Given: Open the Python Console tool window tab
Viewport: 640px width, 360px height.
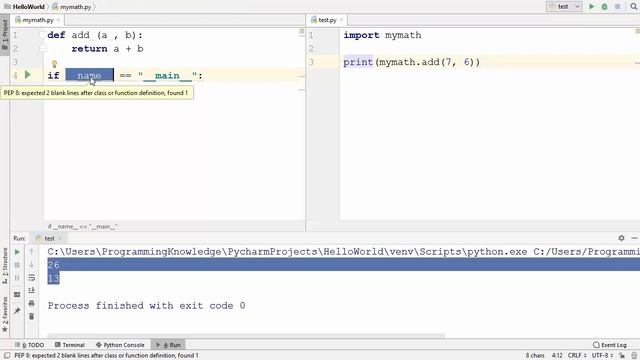Looking at the screenshot, I should coord(120,345).
